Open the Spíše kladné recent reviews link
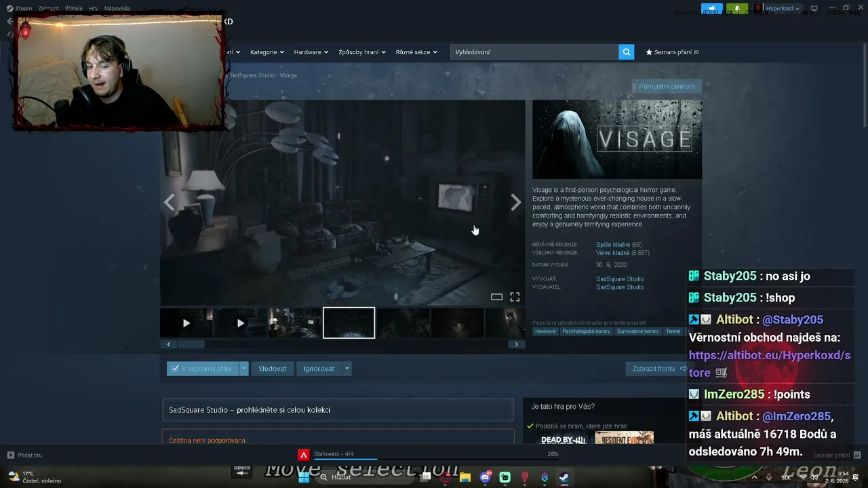Screen dimensions: 868x488 tap(613, 245)
